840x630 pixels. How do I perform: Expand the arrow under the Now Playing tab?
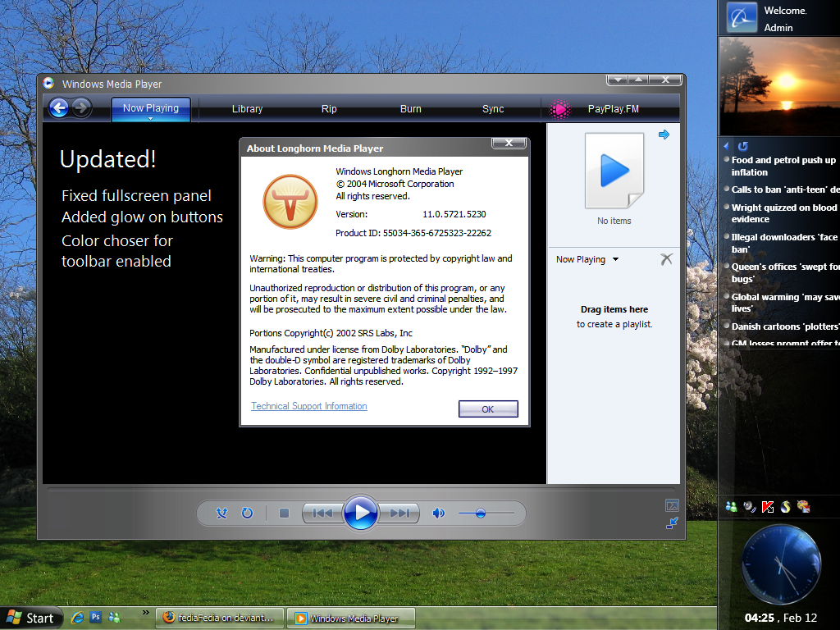point(151,118)
